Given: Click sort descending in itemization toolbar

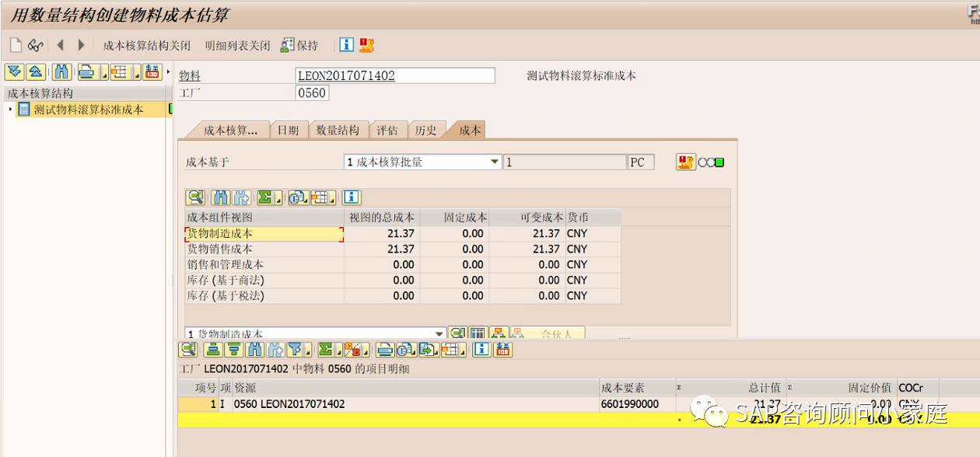Looking at the screenshot, I should click(234, 350).
